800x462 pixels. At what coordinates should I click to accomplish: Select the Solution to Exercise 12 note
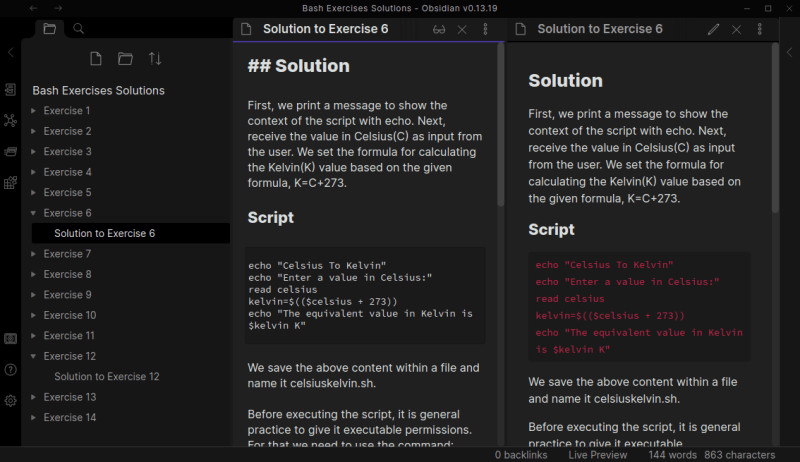pos(107,377)
